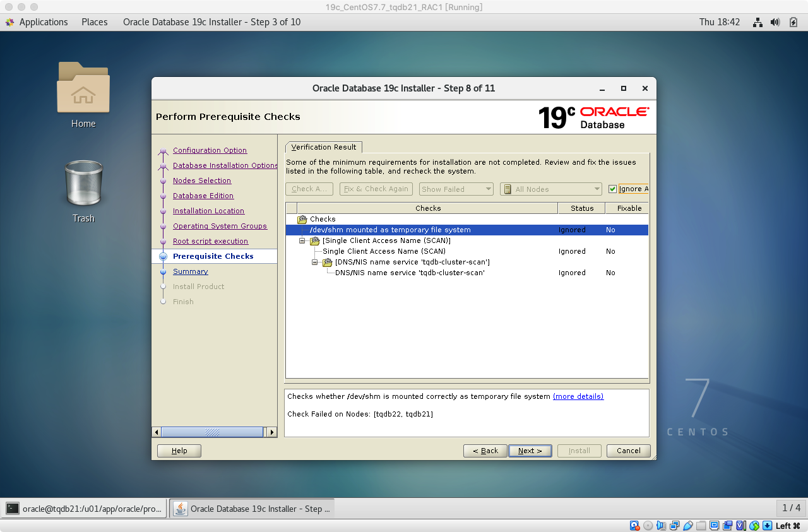Click VirtualBox shared folders status icon
The image size is (808, 532).
pos(701,526)
